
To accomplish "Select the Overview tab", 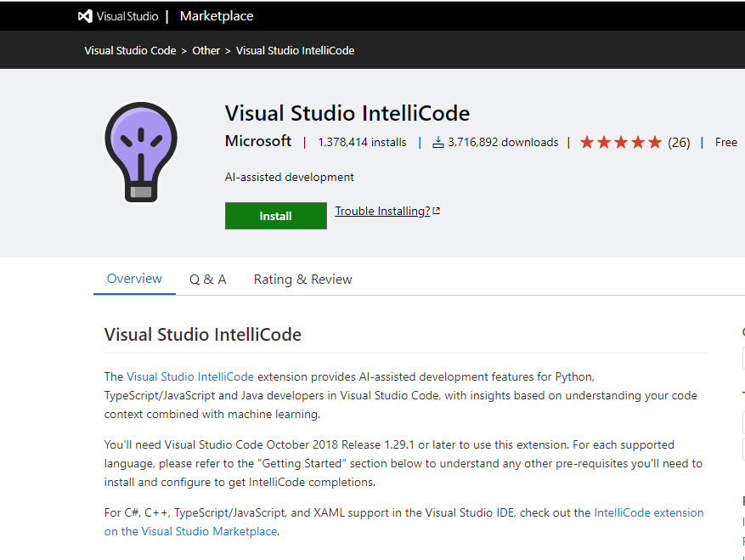I will coord(134,279).
